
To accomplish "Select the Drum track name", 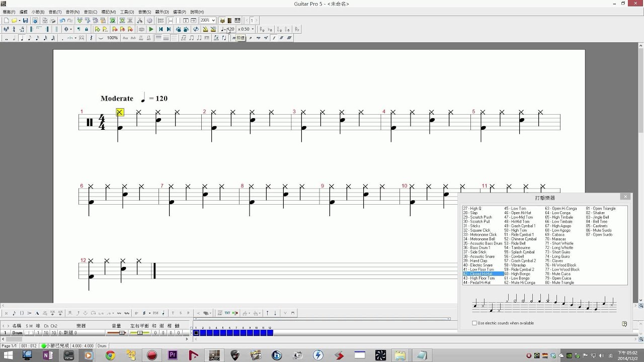I will tap(17, 333).
